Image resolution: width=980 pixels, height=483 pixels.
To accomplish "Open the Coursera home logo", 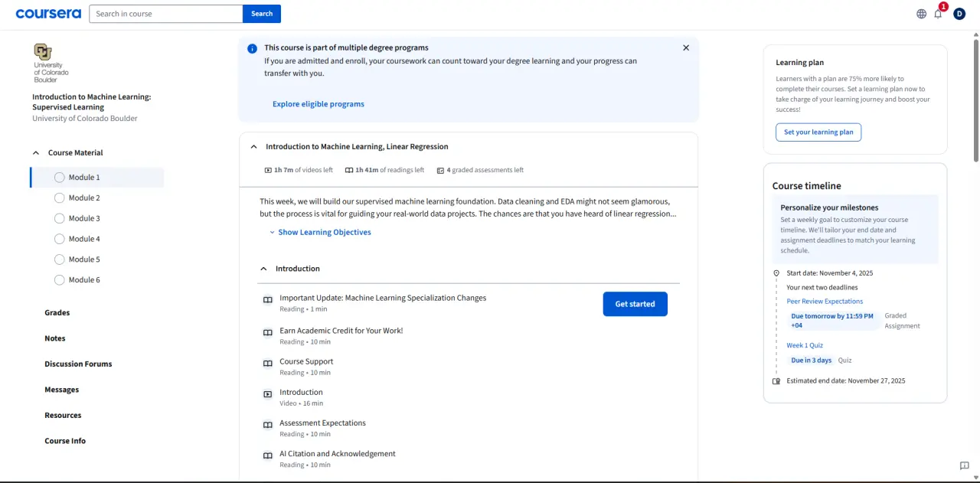I will coord(48,14).
